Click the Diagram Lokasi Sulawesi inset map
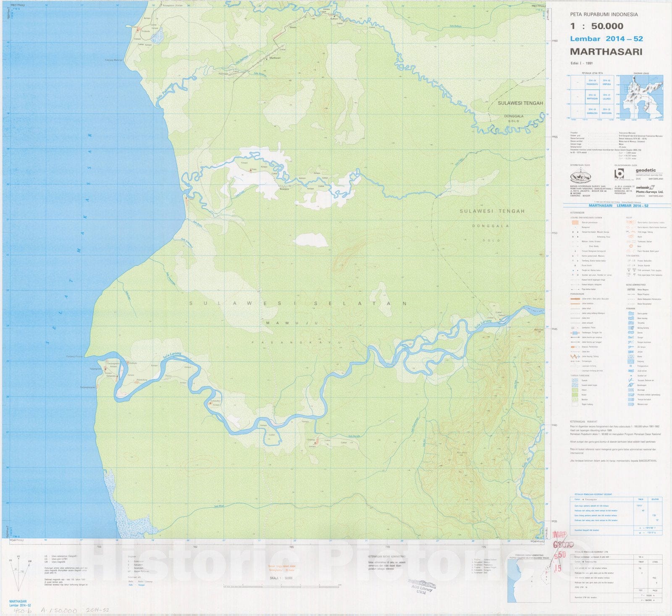This screenshot has width=672, height=616. [642, 97]
